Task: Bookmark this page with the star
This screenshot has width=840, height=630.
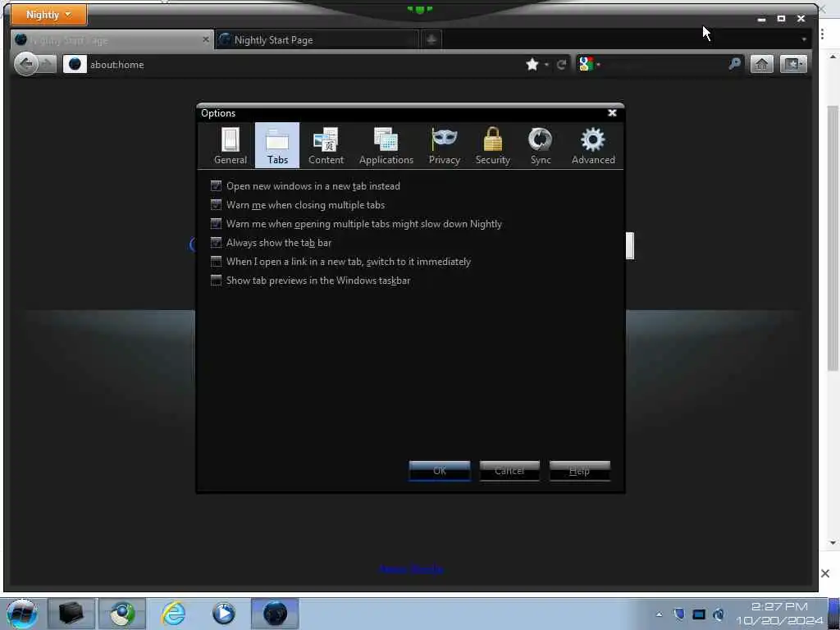Action: (x=532, y=64)
